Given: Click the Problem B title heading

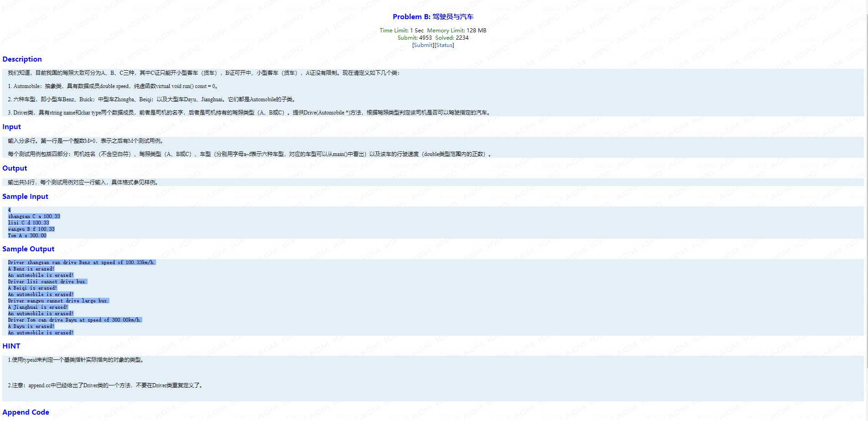Looking at the screenshot, I should click(433, 17).
